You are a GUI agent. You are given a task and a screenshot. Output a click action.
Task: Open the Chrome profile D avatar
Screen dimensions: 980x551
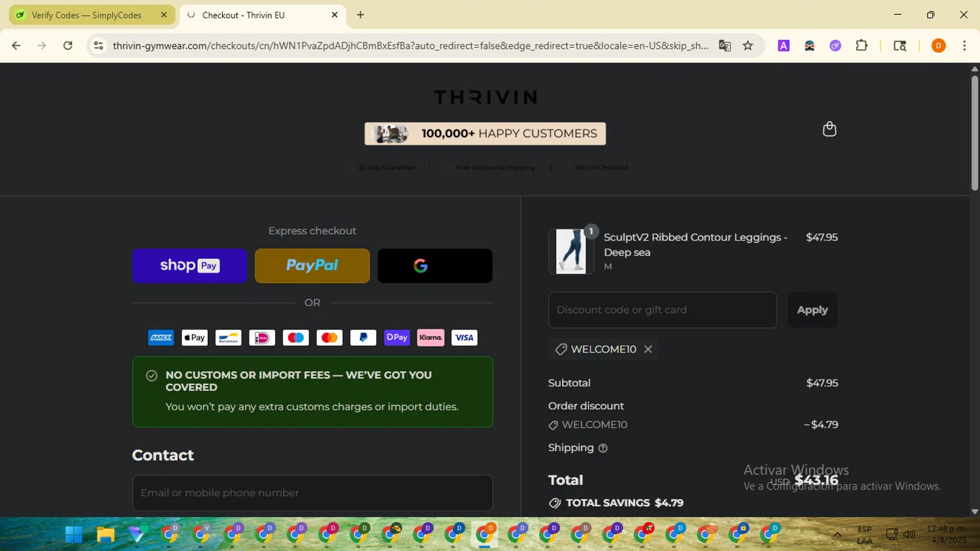[x=938, y=46]
